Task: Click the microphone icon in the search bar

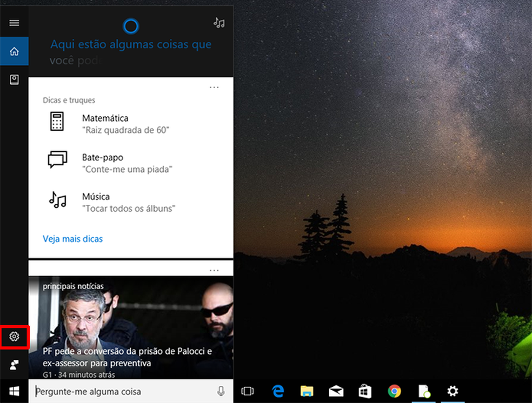Action: pyautogui.click(x=222, y=391)
